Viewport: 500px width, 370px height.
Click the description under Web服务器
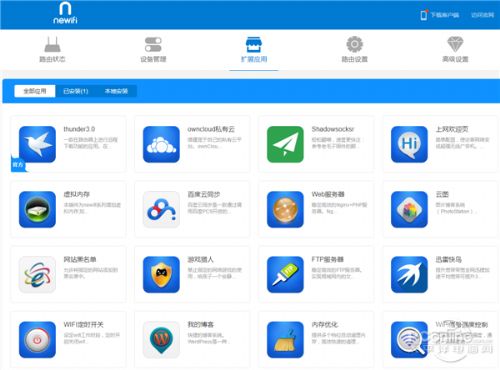339,208
